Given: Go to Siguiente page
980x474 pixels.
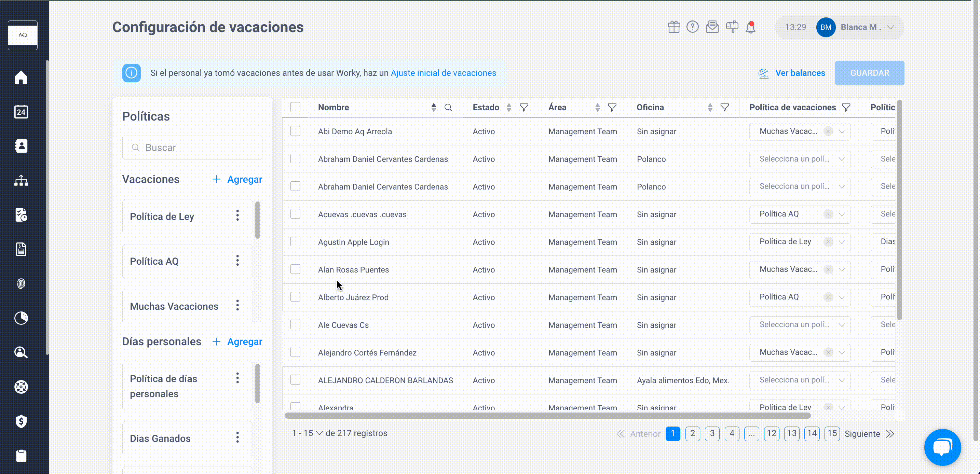Looking at the screenshot, I should tap(869, 434).
